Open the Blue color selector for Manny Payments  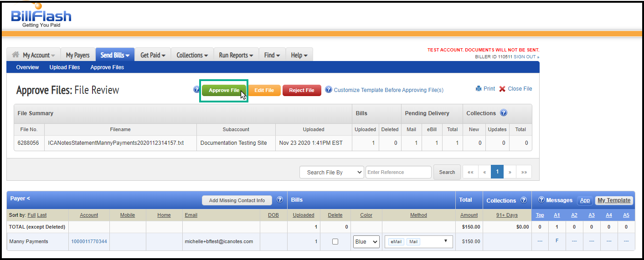click(x=366, y=242)
